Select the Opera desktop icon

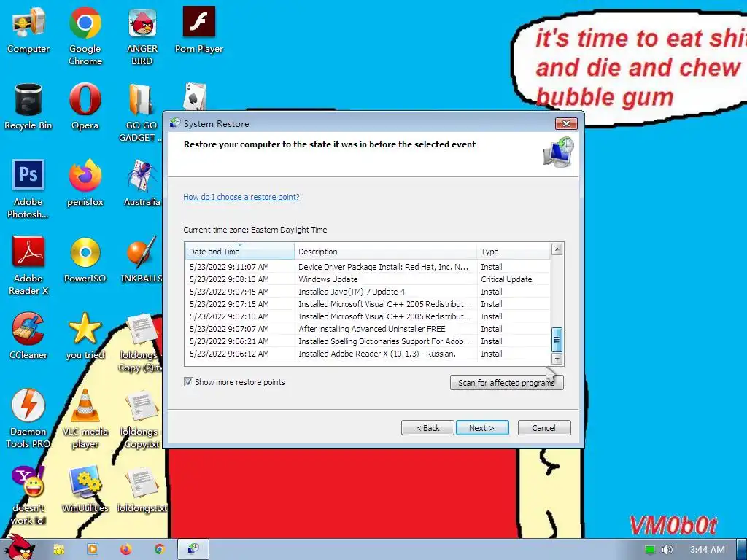(85, 106)
